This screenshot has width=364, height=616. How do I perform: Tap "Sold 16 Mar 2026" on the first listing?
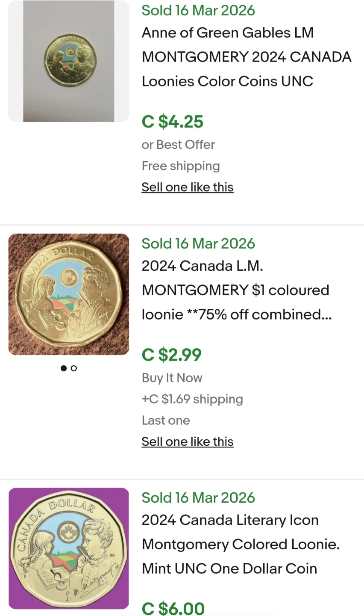198,10
